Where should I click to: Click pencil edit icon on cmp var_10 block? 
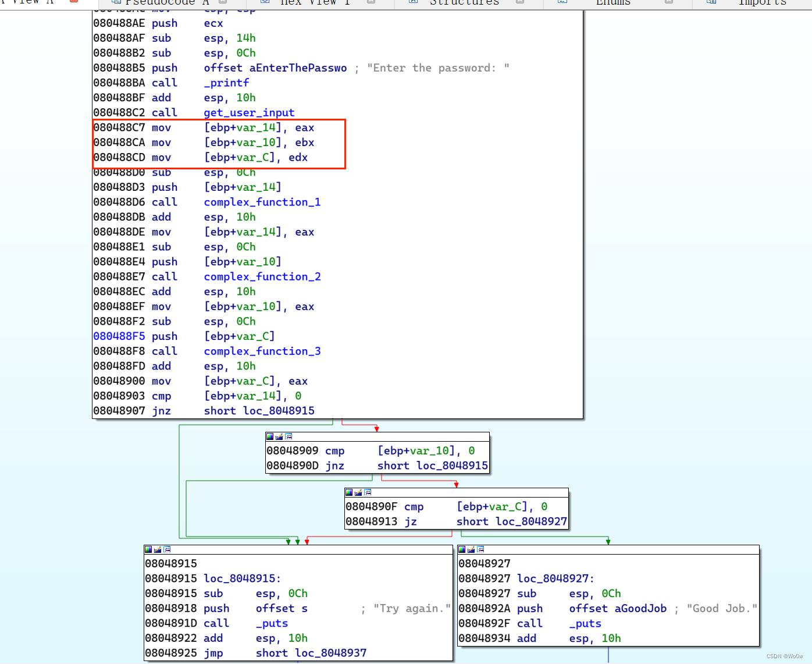(x=279, y=436)
